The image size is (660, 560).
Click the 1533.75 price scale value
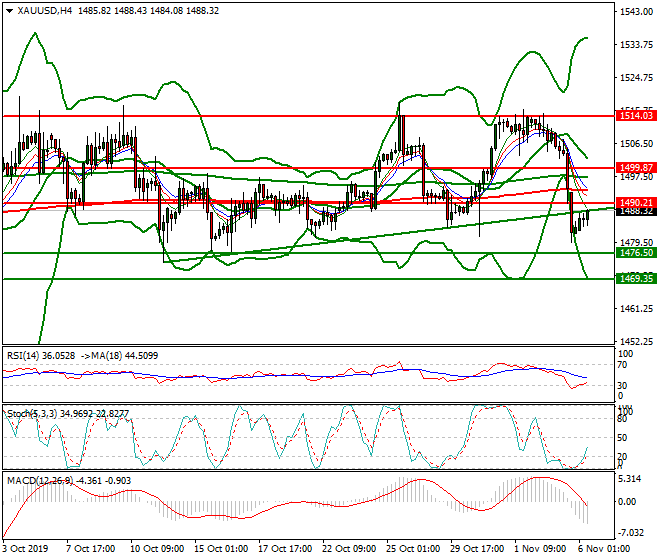click(636, 45)
